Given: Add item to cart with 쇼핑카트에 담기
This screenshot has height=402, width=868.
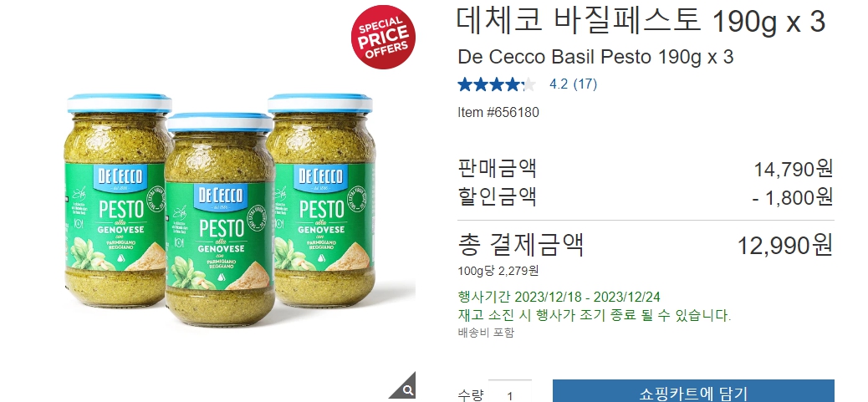Looking at the screenshot, I should point(693,391).
